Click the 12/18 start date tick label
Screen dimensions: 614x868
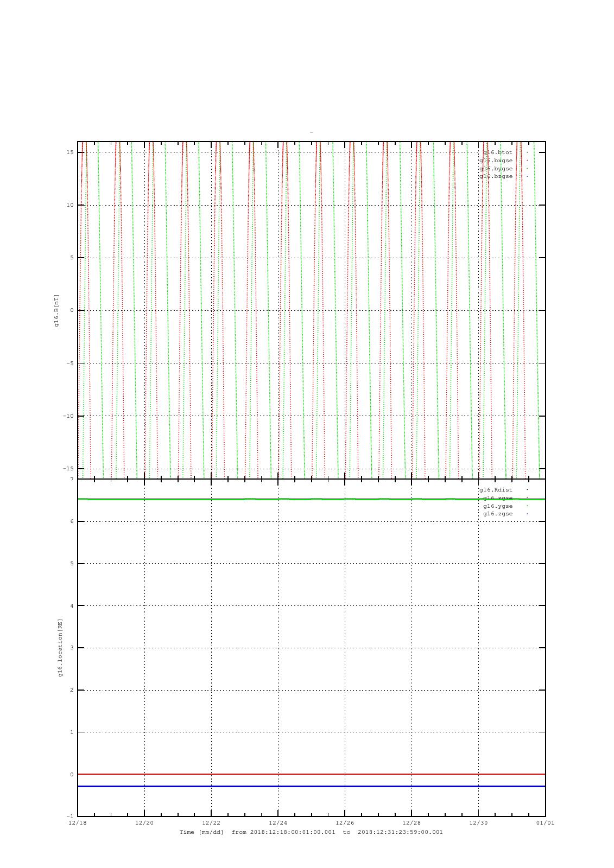78,822
